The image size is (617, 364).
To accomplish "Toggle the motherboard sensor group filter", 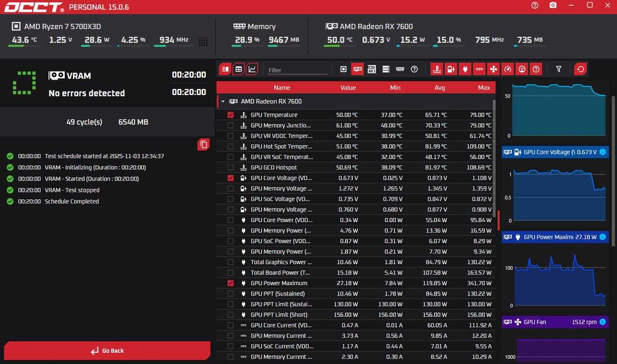I will pyautogui.click(x=371, y=69).
